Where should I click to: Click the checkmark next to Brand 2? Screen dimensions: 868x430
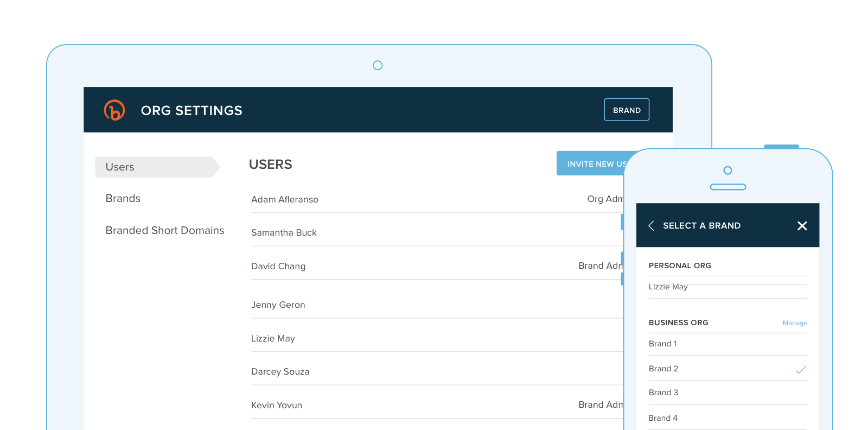click(x=801, y=370)
